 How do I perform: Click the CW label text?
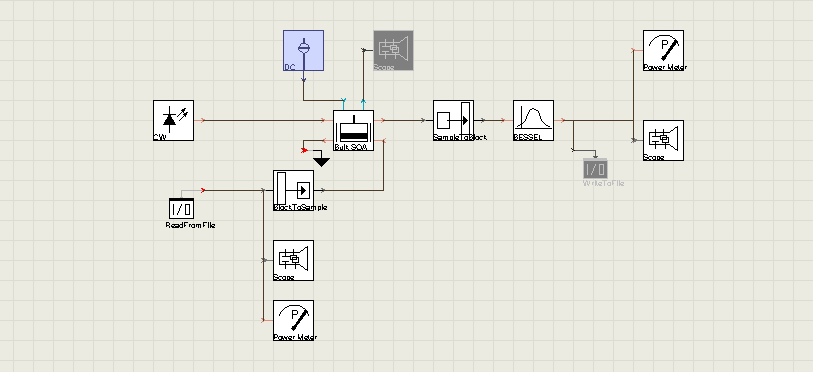158,137
